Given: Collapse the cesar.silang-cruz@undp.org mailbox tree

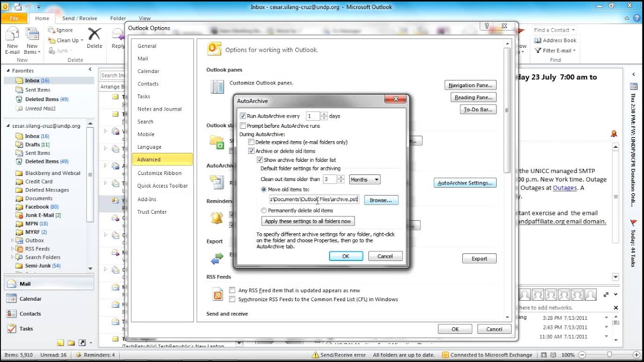Looking at the screenshot, I should click(8, 126).
